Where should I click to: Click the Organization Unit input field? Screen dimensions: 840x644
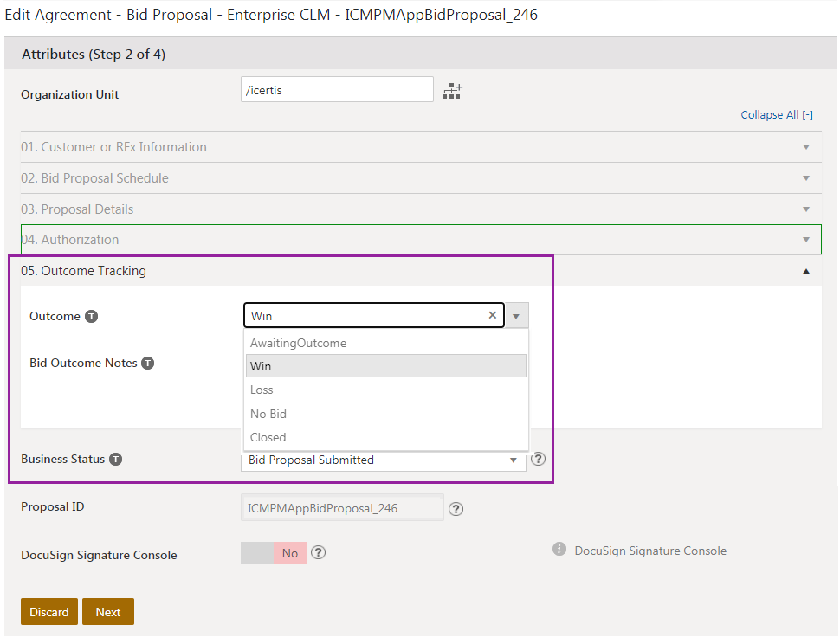click(x=337, y=90)
